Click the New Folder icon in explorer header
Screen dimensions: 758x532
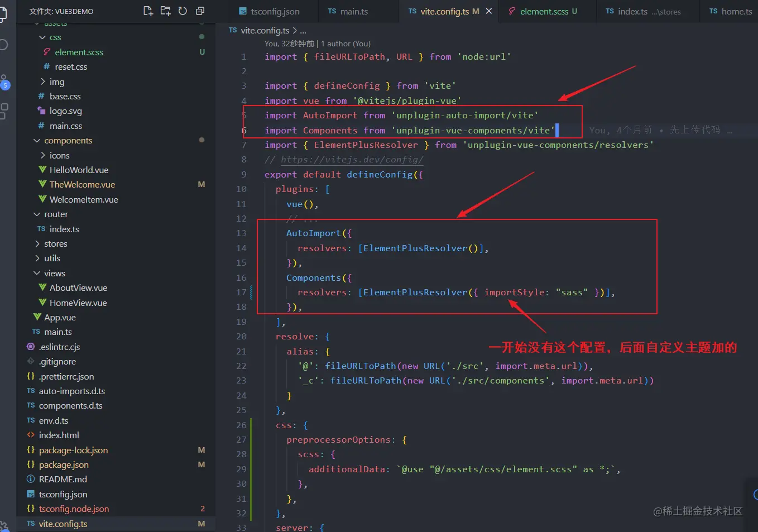tap(166, 11)
